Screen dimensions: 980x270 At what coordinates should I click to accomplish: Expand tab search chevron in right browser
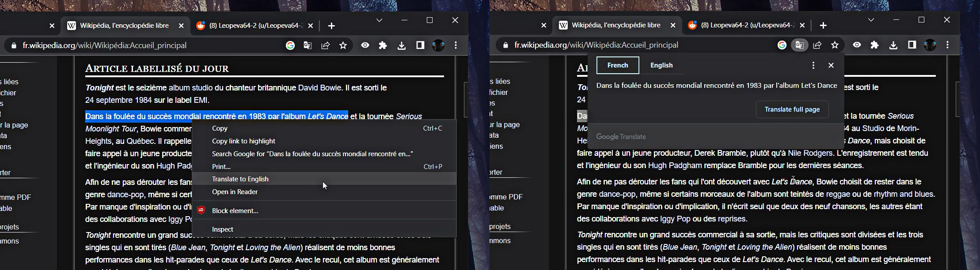(871, 20)
